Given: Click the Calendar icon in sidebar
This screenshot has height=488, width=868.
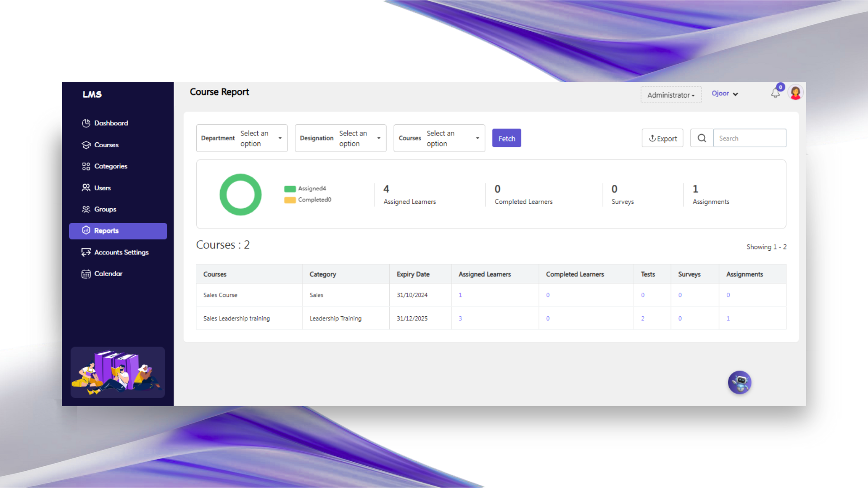Looking at the screenshot, I should click(86, 274).
